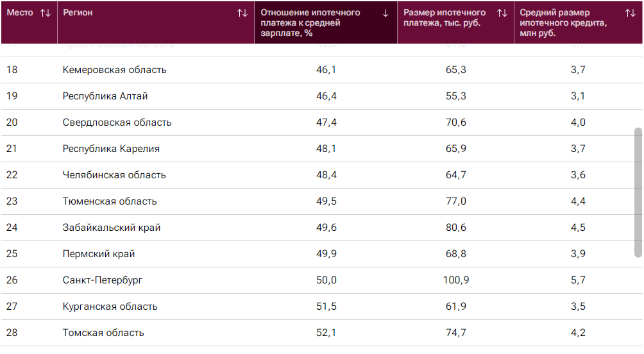The height and width of the screenshot is (354, 644).
Task: Click sort arrows in Средний размер ипотечного кредита
Action: [631, 13]
